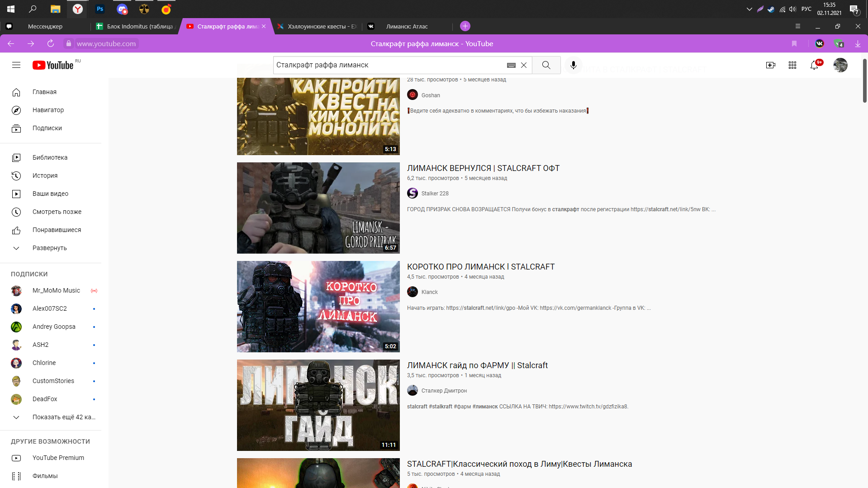The image size is (868, 488).
Task: Open Mr_MoMo Music subscription channel
Action: point(51,290)
